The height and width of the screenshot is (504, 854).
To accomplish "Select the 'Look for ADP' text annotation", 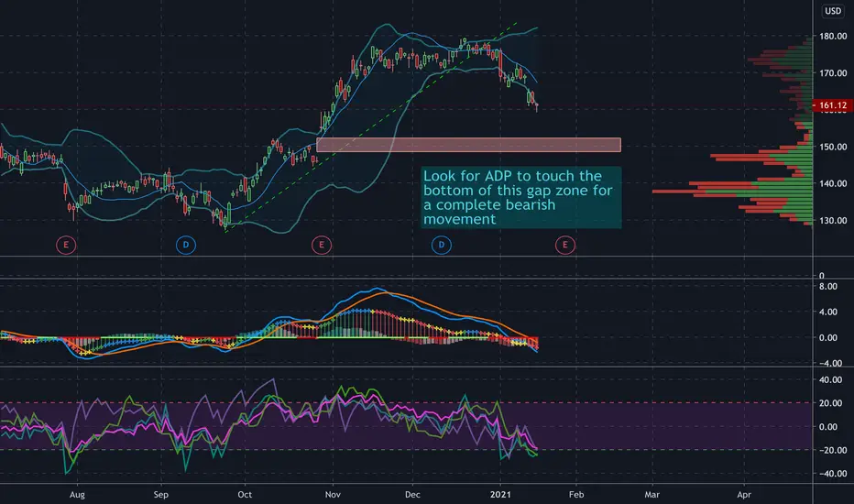I will (x=520, y=197).
